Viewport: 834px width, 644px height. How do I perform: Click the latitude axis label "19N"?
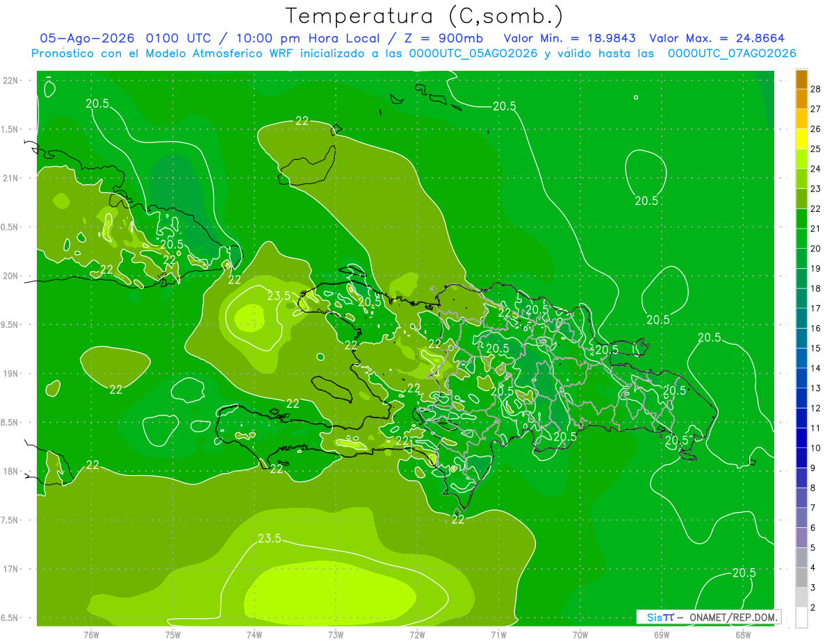point(10,374)
